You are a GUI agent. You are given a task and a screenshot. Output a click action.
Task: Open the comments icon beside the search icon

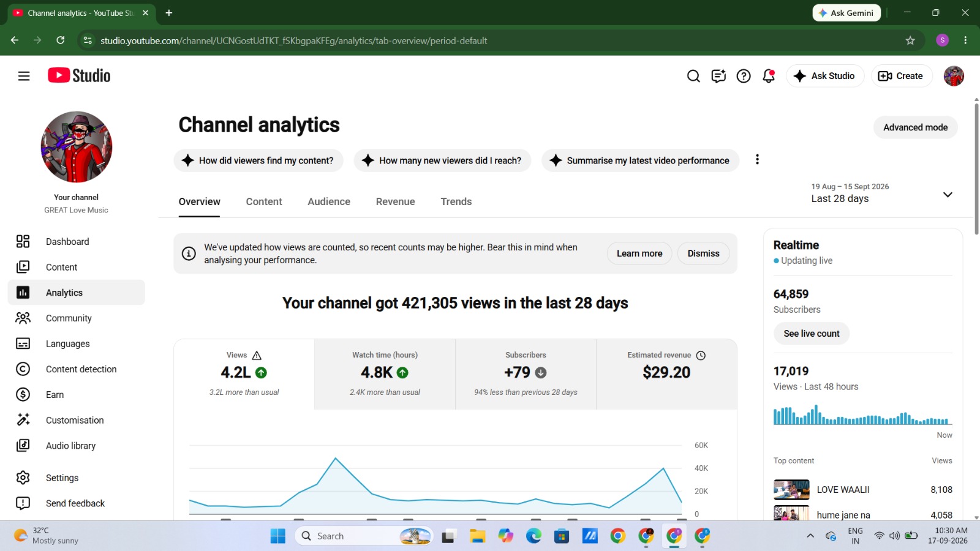[718, 76]
